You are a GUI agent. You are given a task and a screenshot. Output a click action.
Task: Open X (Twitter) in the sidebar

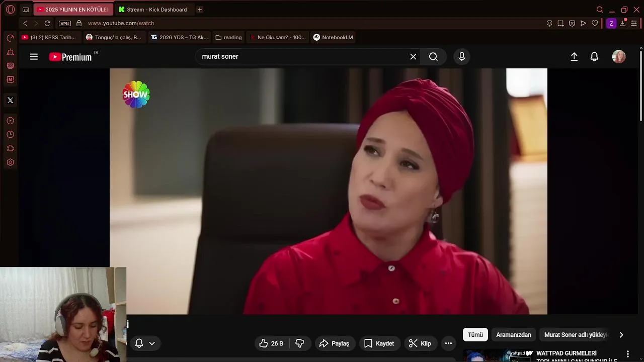(10, 100)
